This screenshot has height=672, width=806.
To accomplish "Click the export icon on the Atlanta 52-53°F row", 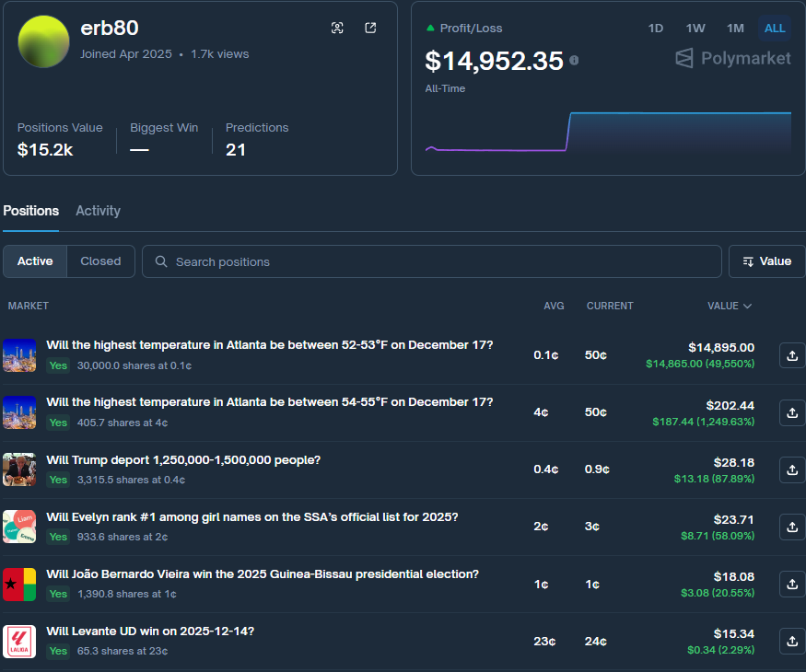I will tap(791, 354).
